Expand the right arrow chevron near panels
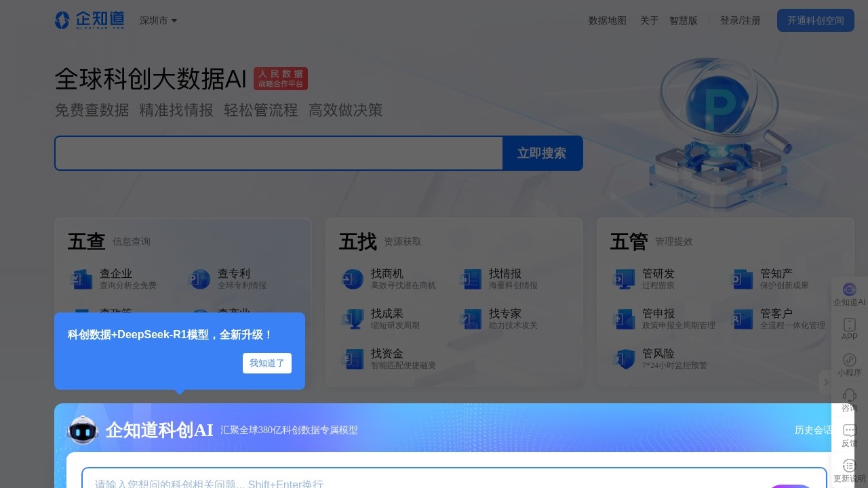Image resolution: width=868 pixels, height=488 pixels. point(826,382)
